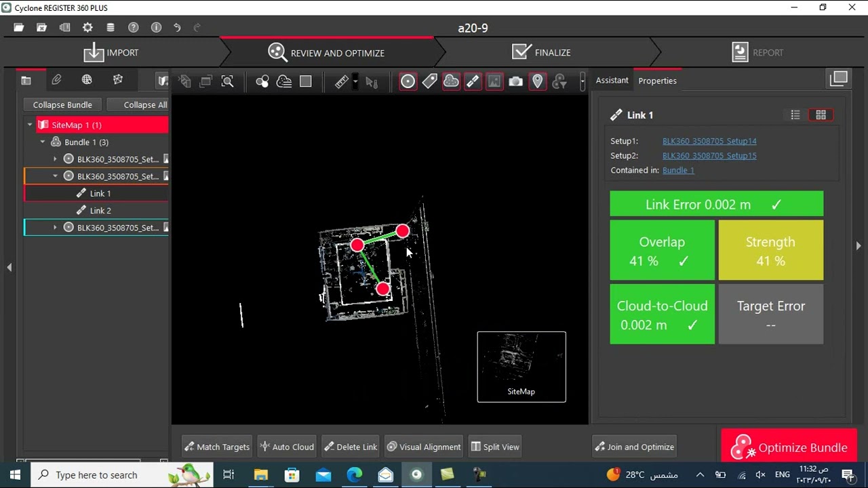The image size is (868, 488).
Task: Open the paperclip attachments tab in left panel
Action: tap(57, 80)
